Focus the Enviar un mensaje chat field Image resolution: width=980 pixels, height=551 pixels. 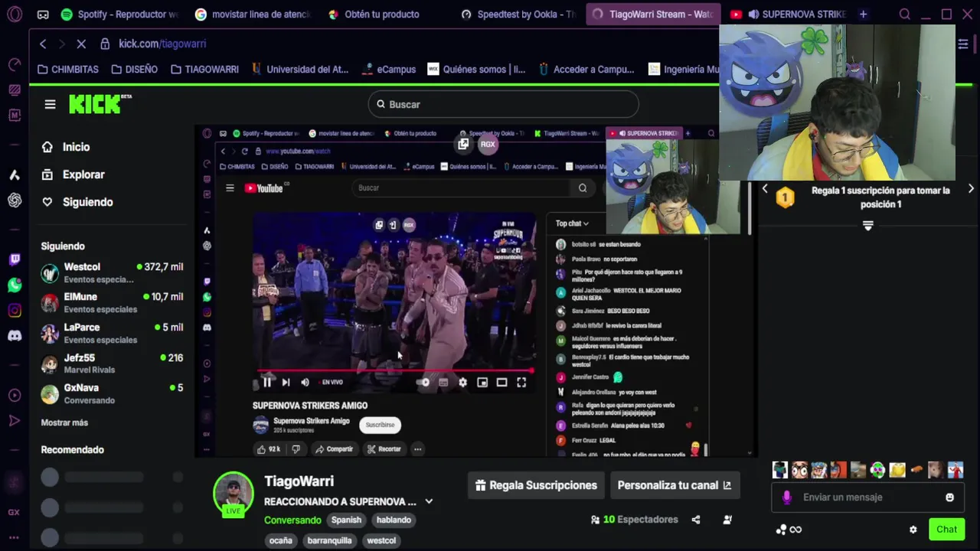point(867,497)
